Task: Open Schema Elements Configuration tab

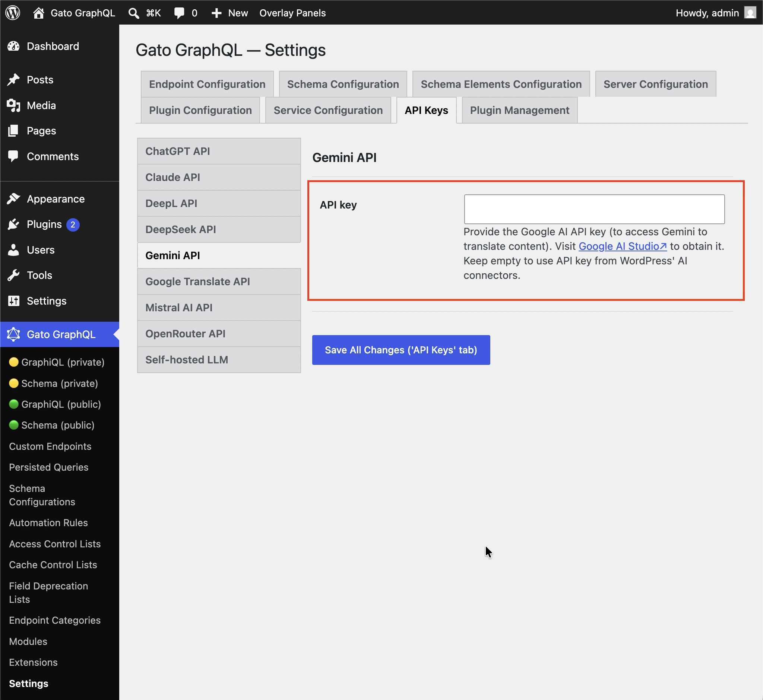Action: (501, 84)
